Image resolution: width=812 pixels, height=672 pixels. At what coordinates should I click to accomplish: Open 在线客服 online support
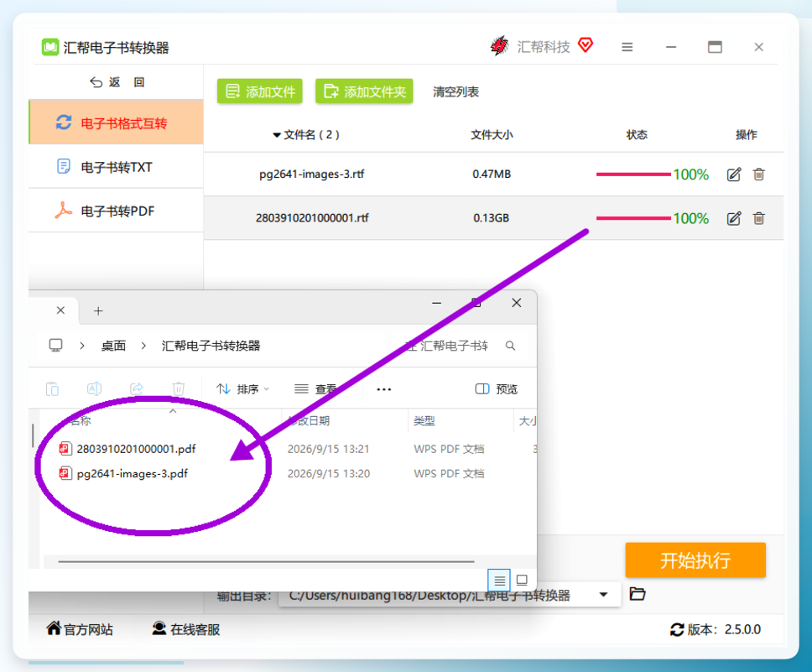[x=186, y=629]
